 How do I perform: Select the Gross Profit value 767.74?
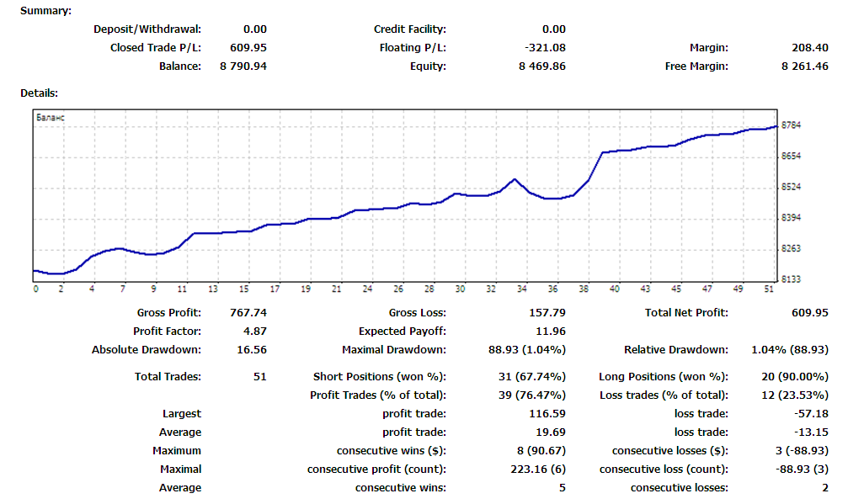coord(248,312)
